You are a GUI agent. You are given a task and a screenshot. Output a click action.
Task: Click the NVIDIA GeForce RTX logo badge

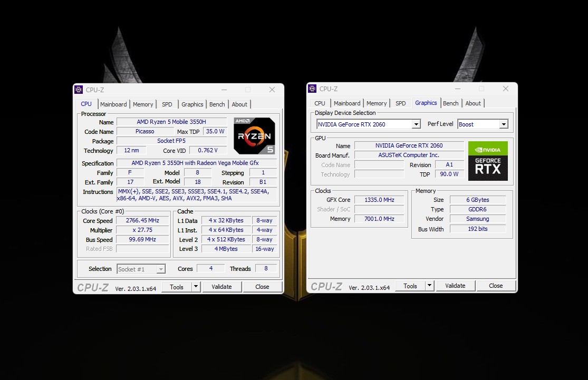(488, 161)
